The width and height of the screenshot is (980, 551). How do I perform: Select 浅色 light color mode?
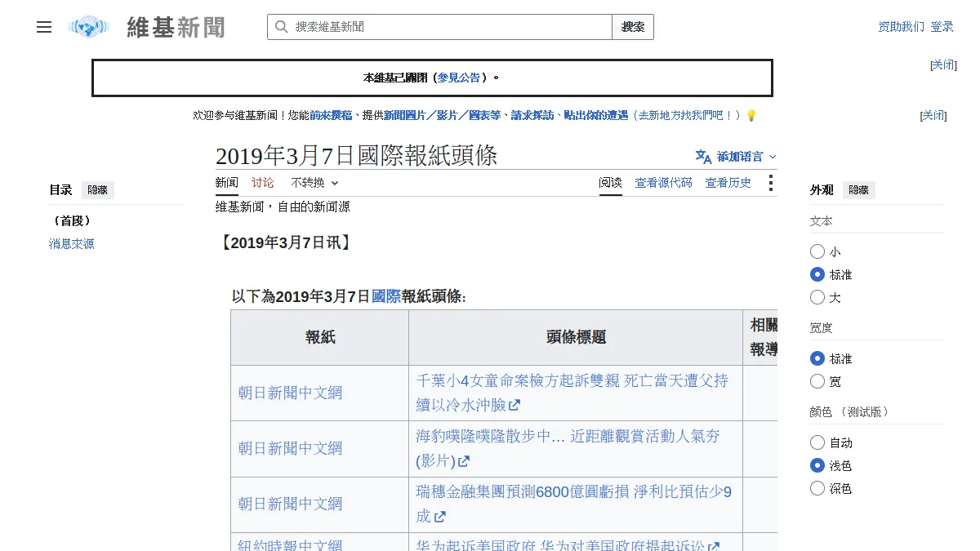817,465
